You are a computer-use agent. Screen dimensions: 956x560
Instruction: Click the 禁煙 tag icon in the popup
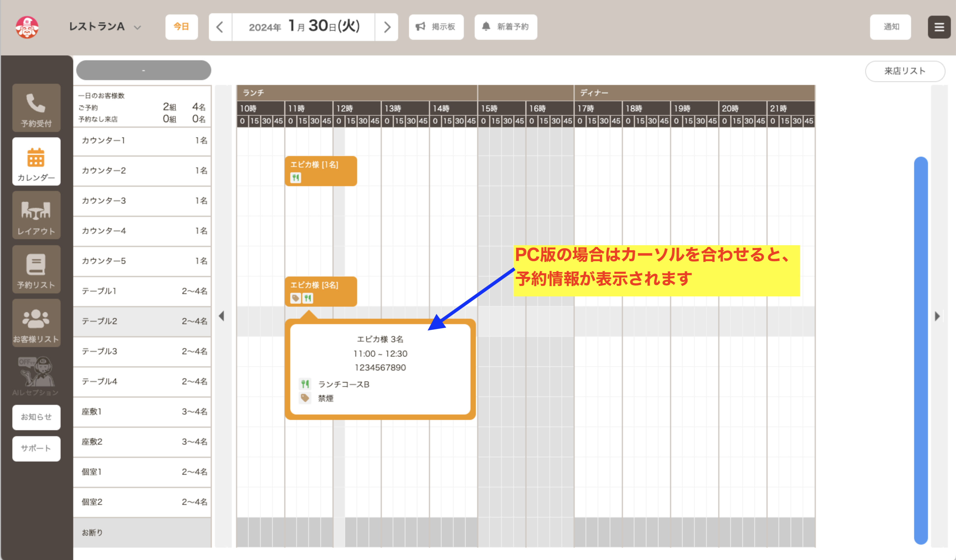click(x=305, y=398)
